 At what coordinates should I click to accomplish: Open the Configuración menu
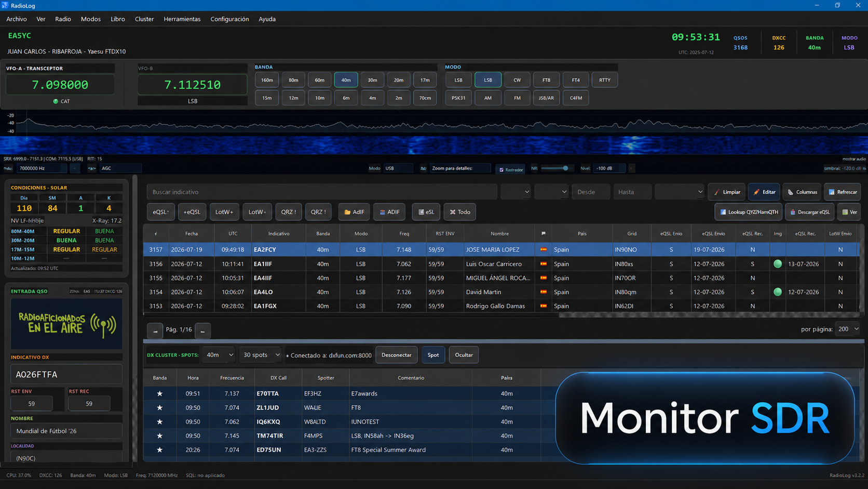tap(229, 19)
